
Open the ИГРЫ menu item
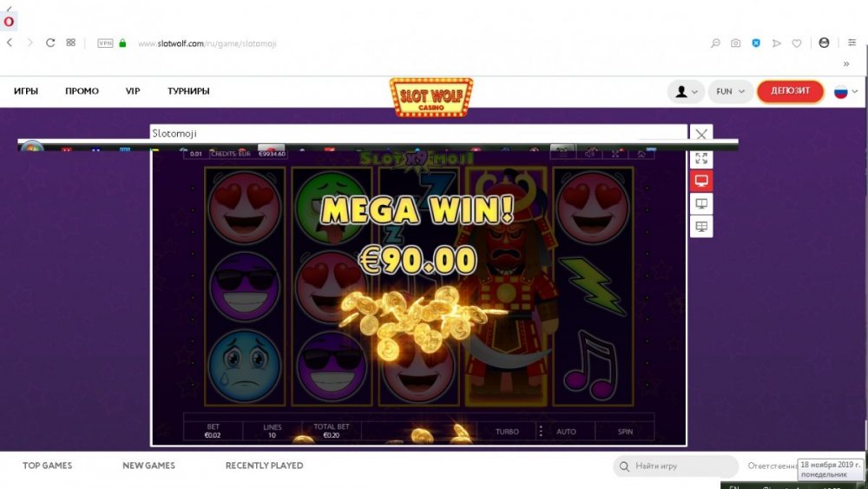tap(26, 91)
